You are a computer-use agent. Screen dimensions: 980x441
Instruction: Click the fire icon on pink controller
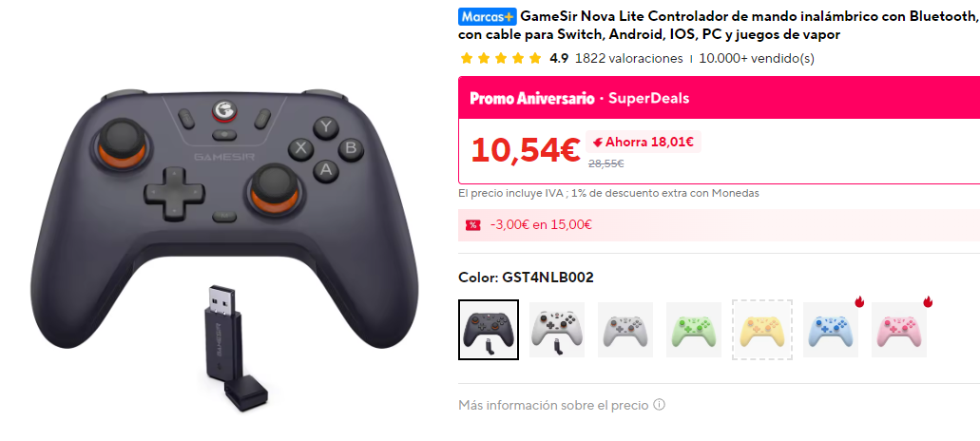click(928, 302)
